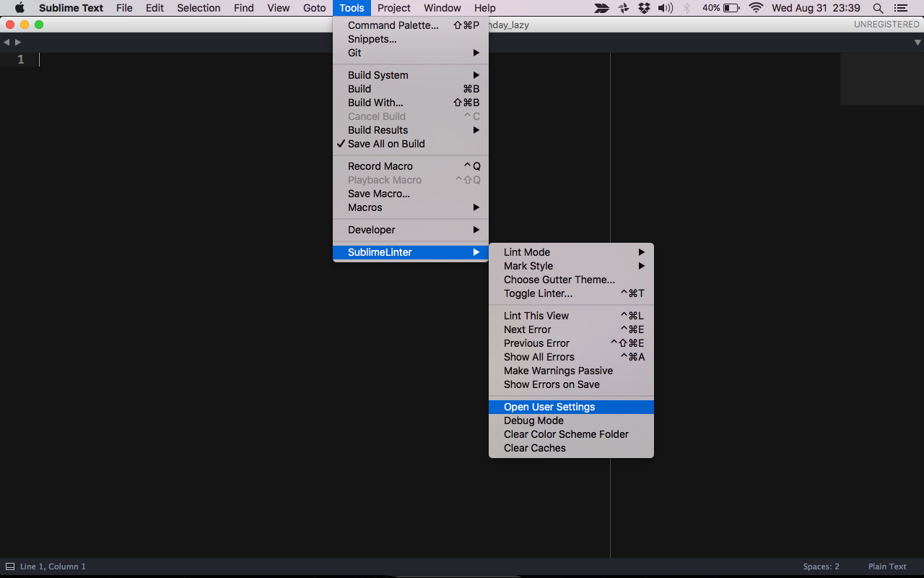Open the Apple menu icon
The image size is (924, 578).
pyautogui.click(x=19, y=8)
